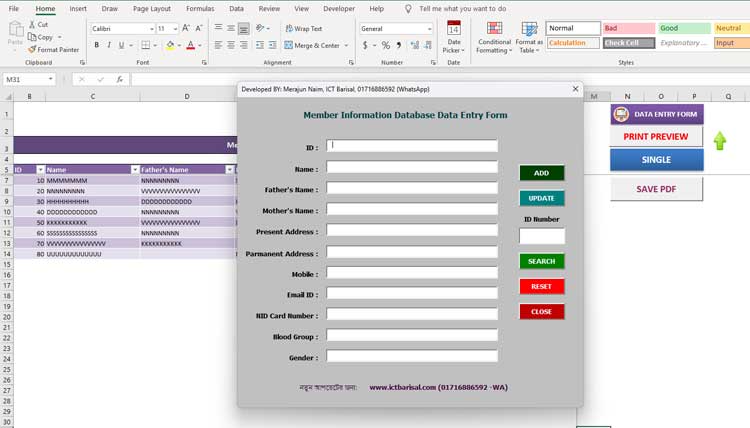Click the Cut scissors icon
The width and height of the screenshot is (750, 428).
click(32, 25)
